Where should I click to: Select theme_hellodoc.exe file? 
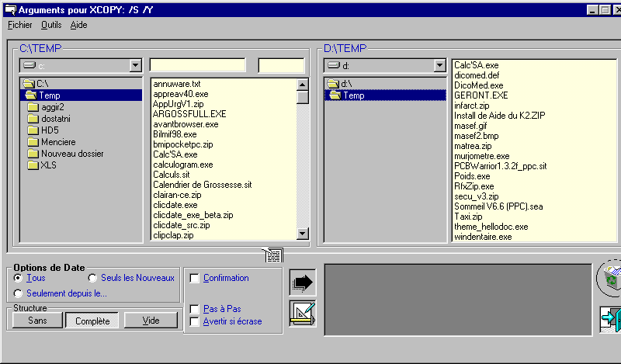pos(491,227)
